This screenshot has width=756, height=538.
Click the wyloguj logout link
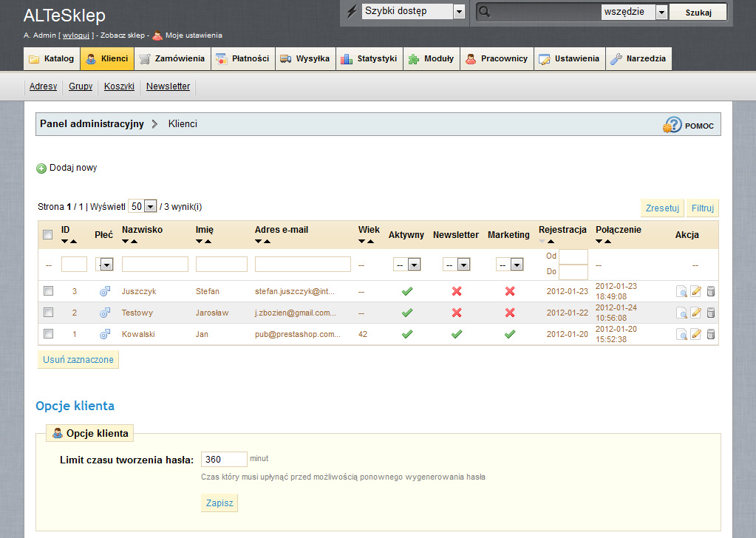point(75,35)
